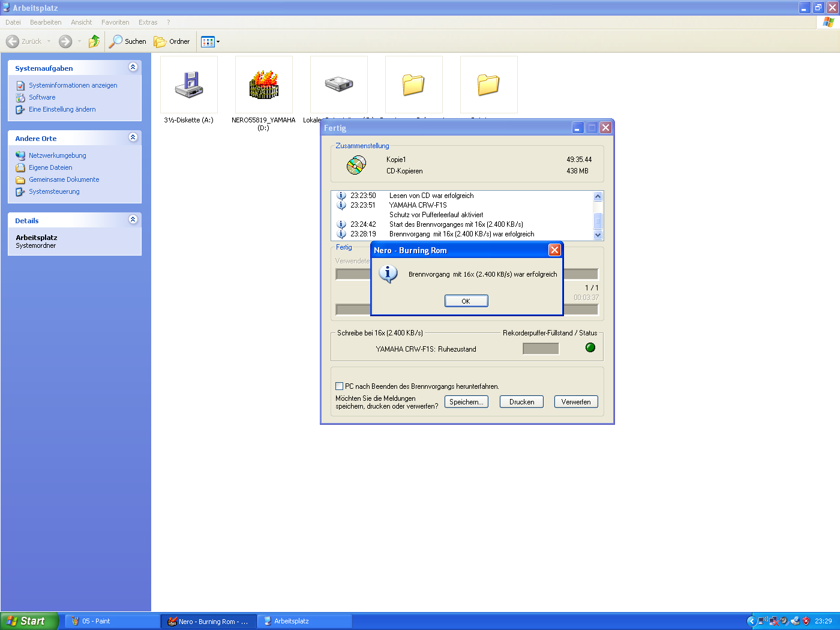Go up one folder level icon
Viewport: 840px width, 630px height.
94,41
